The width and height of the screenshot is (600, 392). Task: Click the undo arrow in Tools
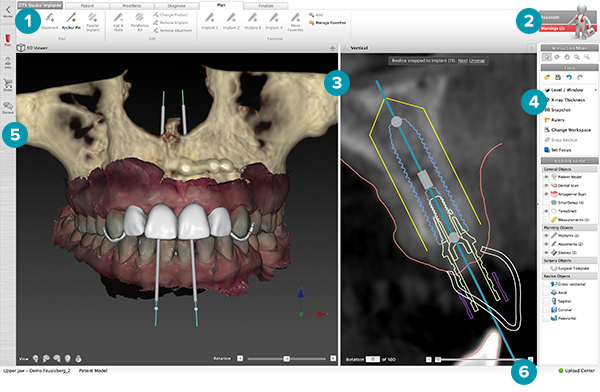(x=569, y=78)
